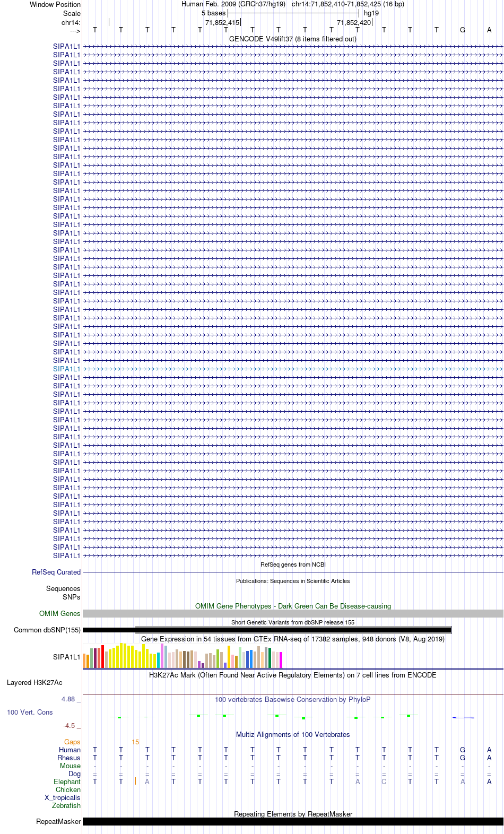Click the "chr14:" base position label
Image resolution: width=504 pixels, height=834 pixels.
[71, 22]
